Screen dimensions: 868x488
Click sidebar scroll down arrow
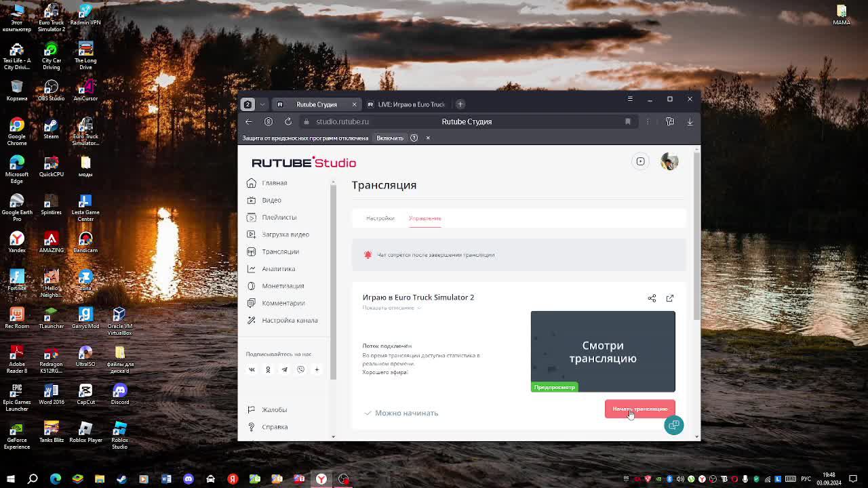(333, 437)
